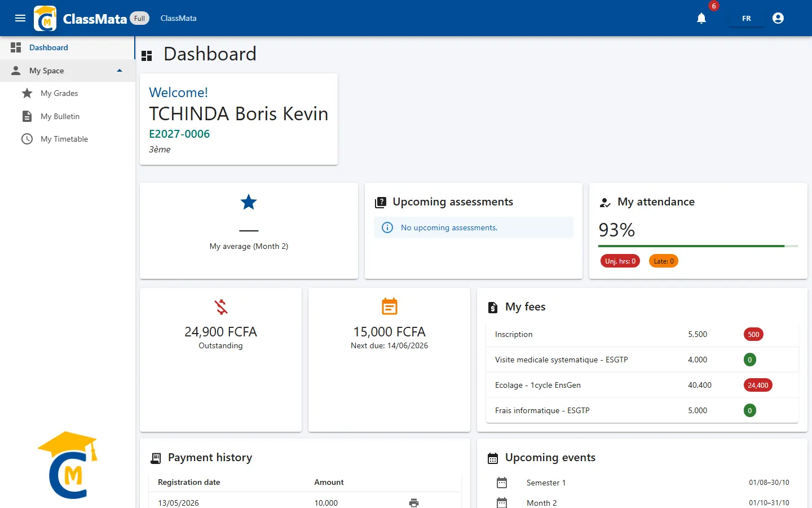Click the Ecolage - 1cycle EnsGen label
The height and width of the screenshot is (508, 812).
point(538,385)
